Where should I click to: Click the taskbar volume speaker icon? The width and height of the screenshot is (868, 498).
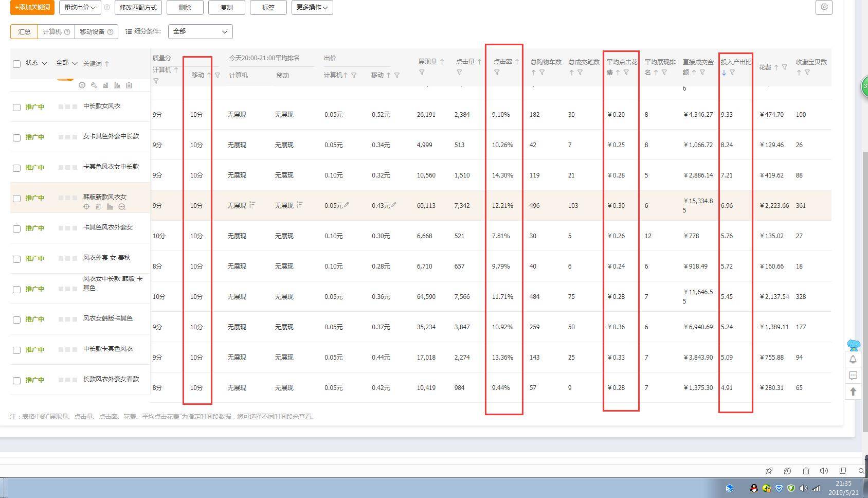(x=804, y=488)
